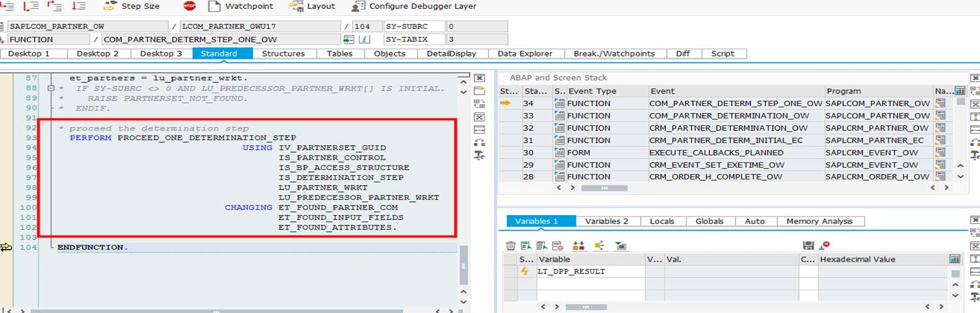980x313 pixels.
Task: Click the navigate-to-source icon beside function name
Action: pos(350,40)
